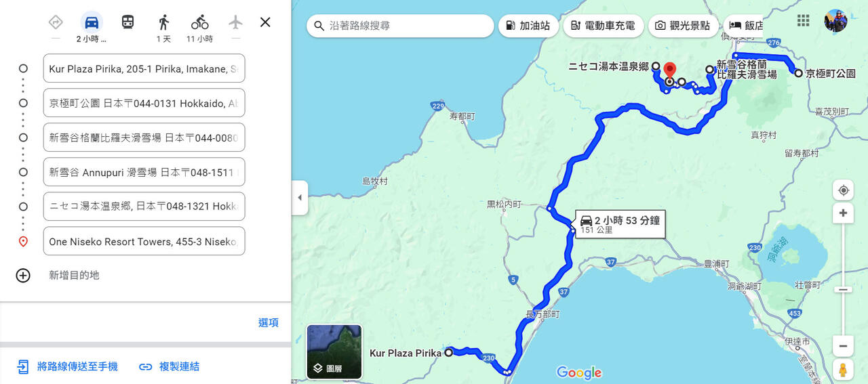Filter by 電動車充電 stations
The width and height of the screenshot is (868, 384).
(603, 26)
